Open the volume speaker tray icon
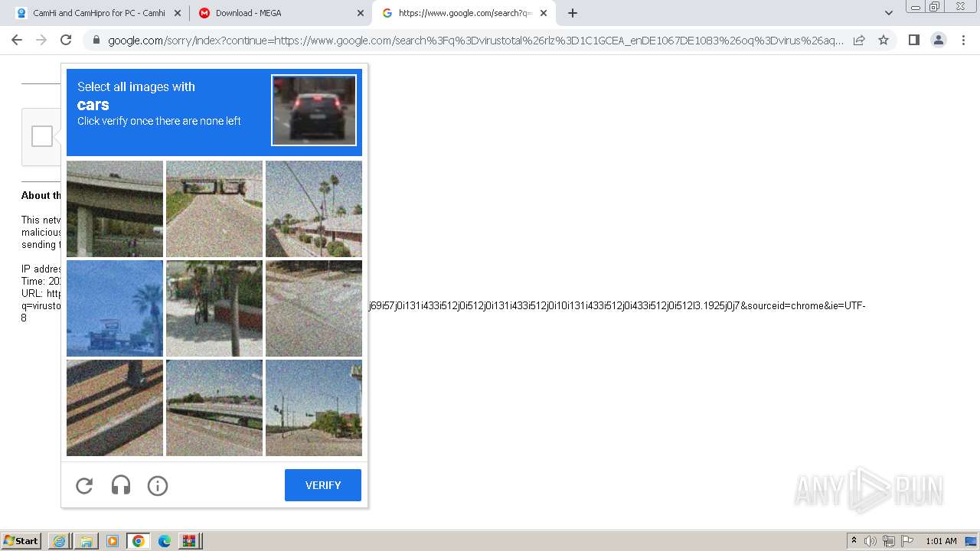The height and width of the screenshot is (551, 980). pos(871,541)
